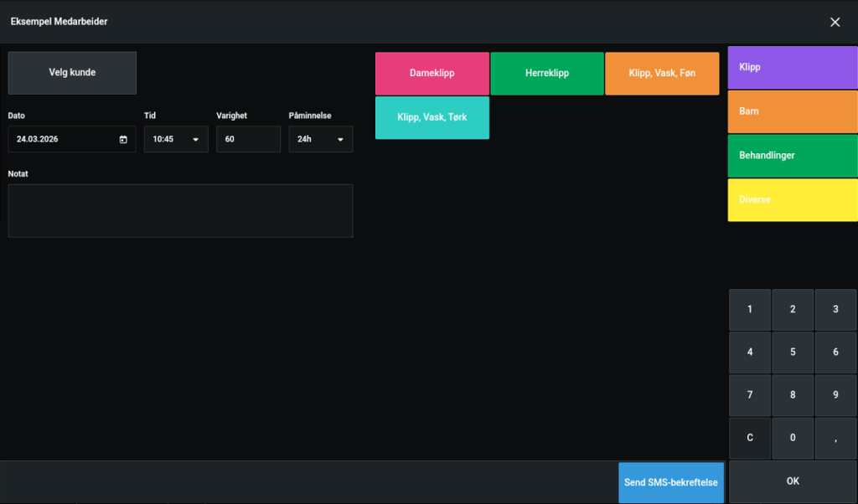858x504 pixels.
Task: Focus the Varighet duration field
Action: (248, 140)
